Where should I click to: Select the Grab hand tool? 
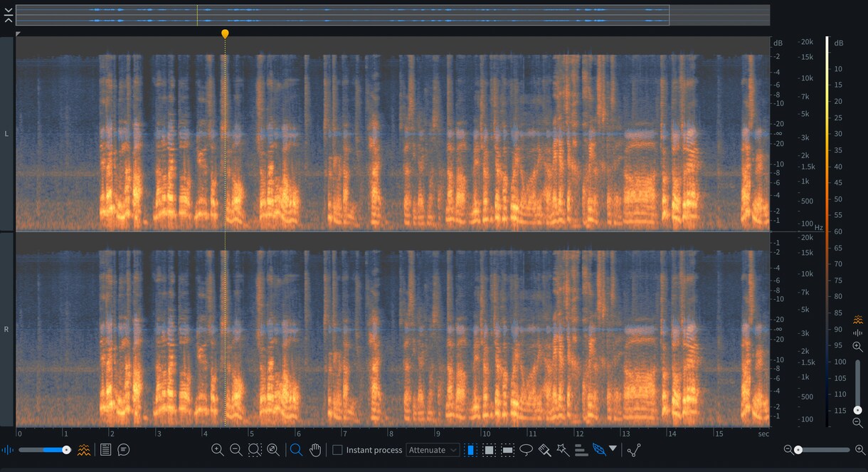pos(315,450)
